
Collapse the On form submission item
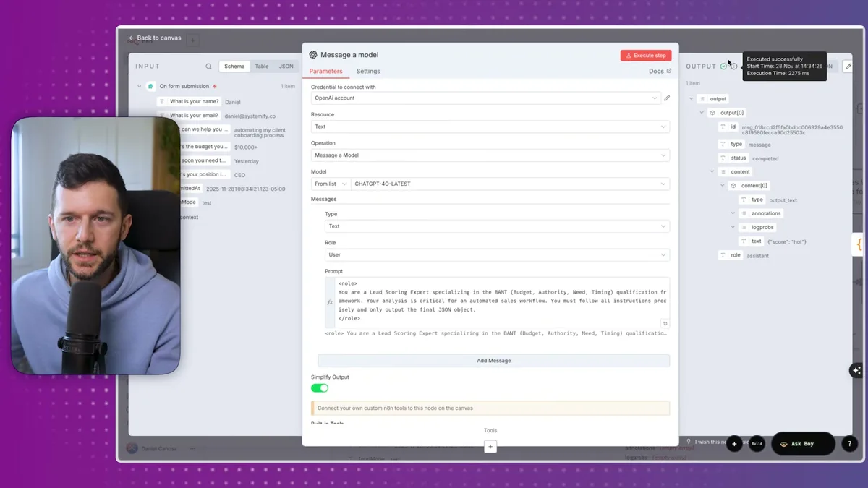[x=139, y=85]
